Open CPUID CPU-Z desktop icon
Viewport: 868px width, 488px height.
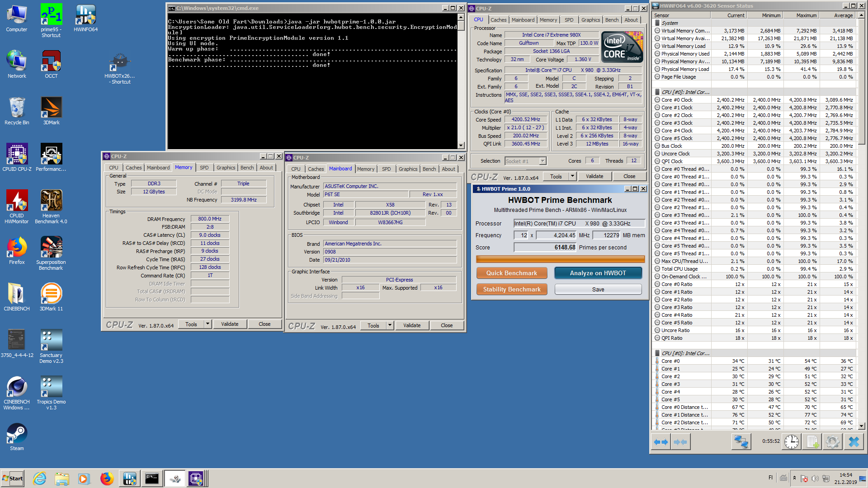click(x=17, y=158)
